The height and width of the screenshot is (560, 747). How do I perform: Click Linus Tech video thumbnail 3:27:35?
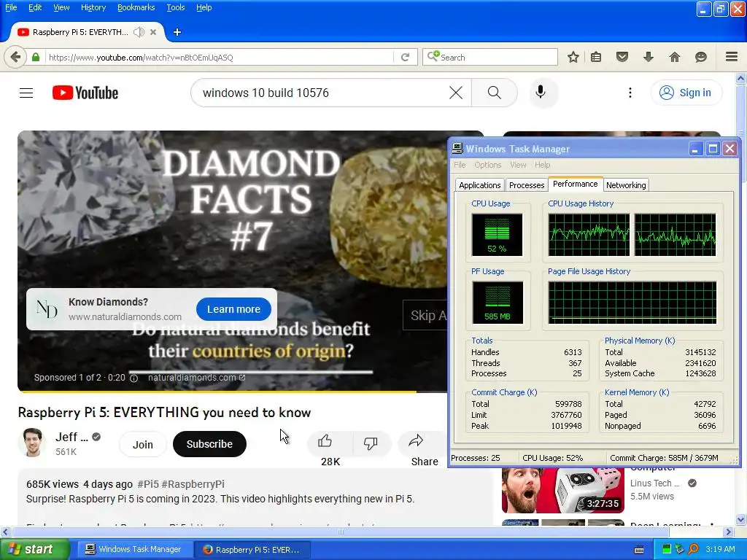click(563, 491)
